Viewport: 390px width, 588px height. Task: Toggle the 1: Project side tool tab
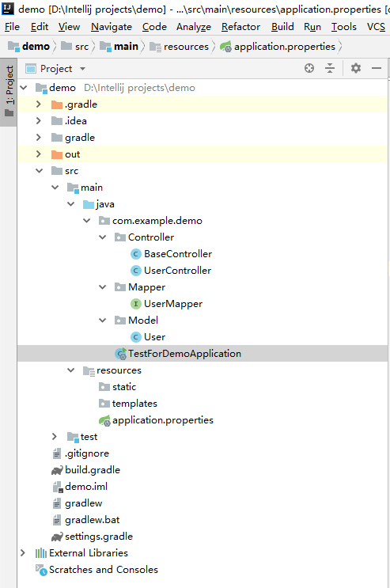[9, 92]
